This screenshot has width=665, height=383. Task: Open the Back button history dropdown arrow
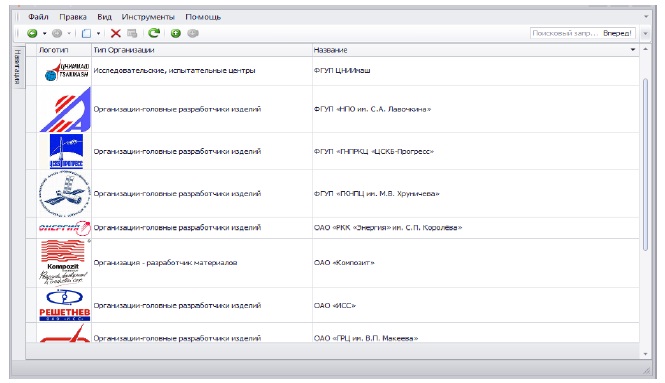(44, 34)
